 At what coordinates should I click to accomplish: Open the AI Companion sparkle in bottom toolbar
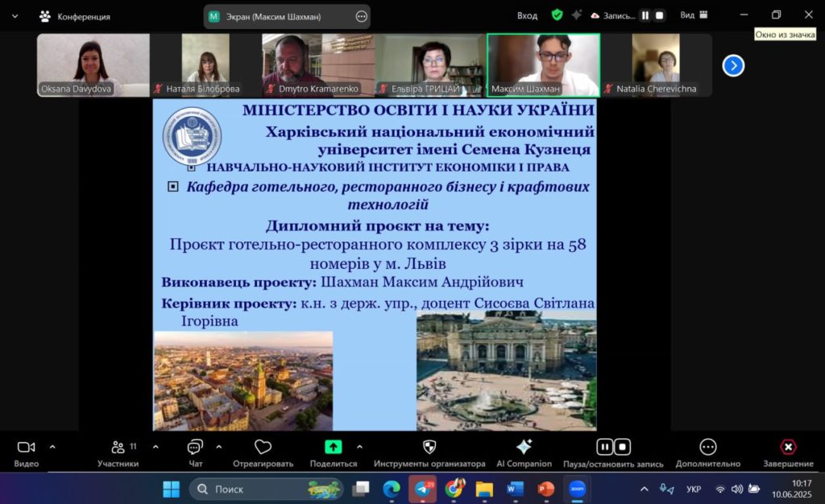(524, 448)
